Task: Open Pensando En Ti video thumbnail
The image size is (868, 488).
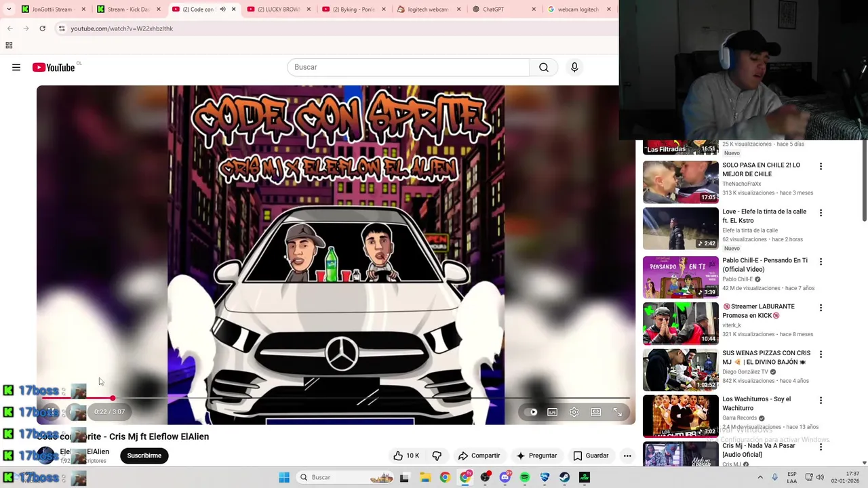Action: (680, 277)
